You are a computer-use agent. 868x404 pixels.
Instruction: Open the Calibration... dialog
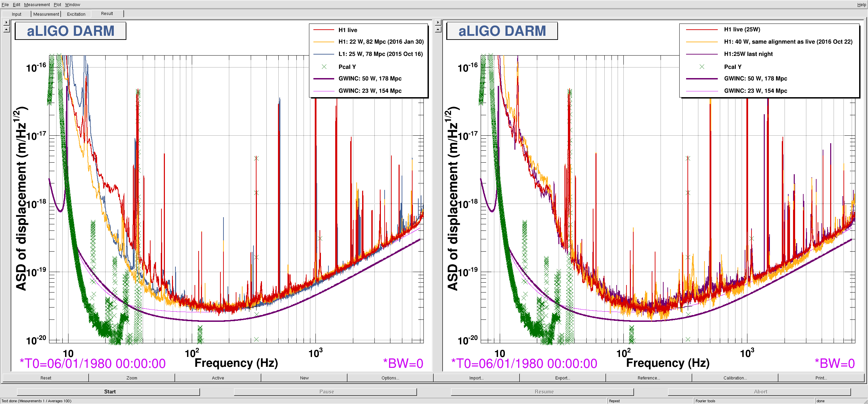pyautogui.click(x=735, y=378)
